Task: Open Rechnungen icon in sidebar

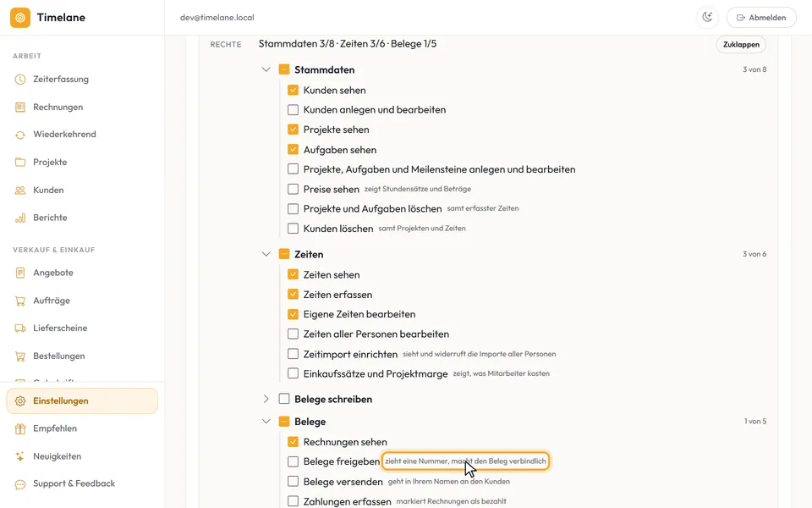Action: point(20,108)
